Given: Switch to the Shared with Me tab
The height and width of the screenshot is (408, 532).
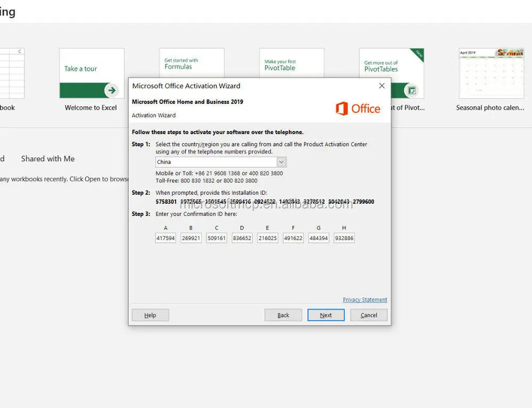Looking at the screenshot, I should point(48,159).
